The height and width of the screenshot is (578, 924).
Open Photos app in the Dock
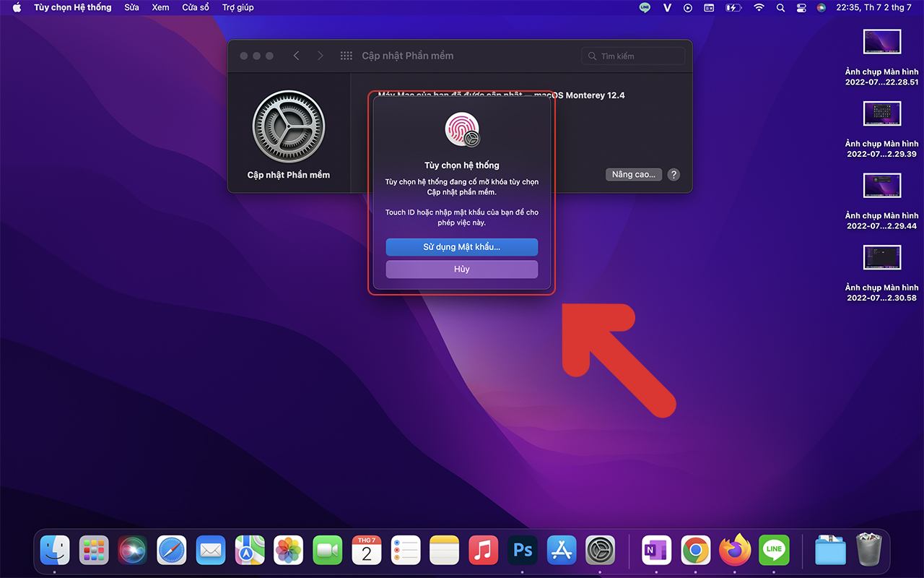tap(289, 551)
